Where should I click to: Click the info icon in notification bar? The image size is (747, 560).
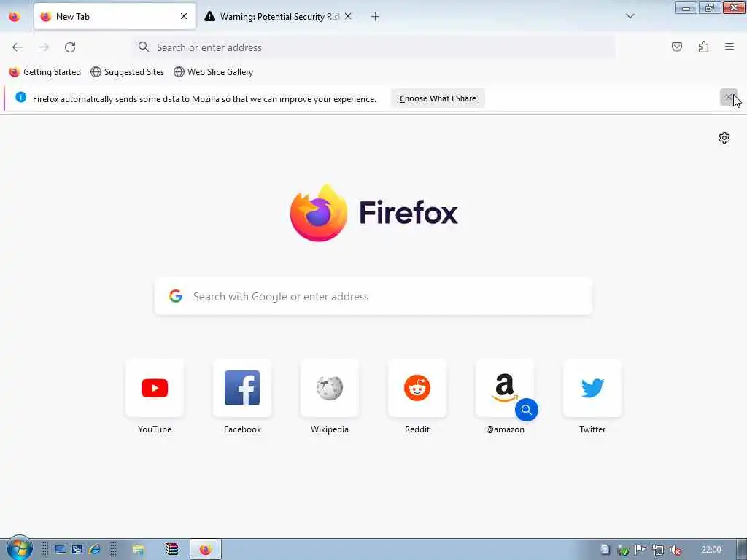click(20, 97)
